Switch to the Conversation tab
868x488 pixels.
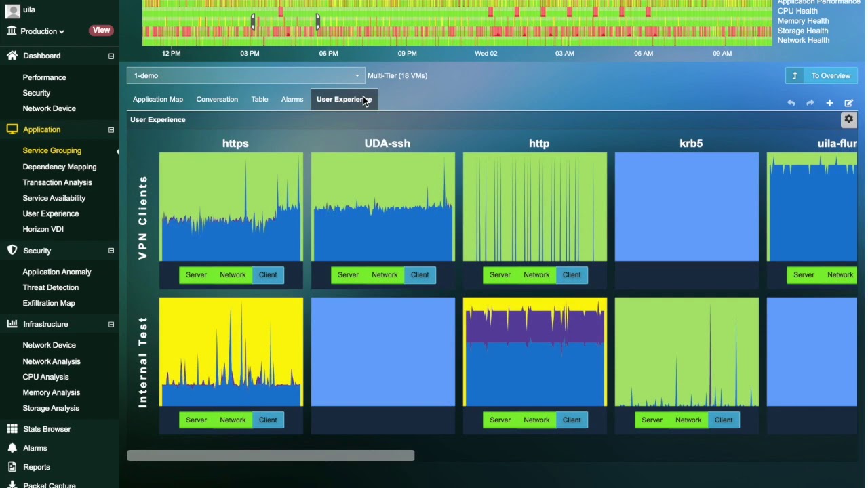[217, 99]
